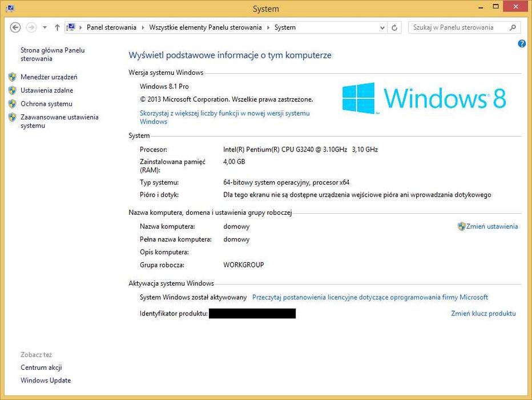The height and width of the screenshot is (400, 532).
Task: Expand chevron after Panel sterowania breadcrumb
Action: 143,27
